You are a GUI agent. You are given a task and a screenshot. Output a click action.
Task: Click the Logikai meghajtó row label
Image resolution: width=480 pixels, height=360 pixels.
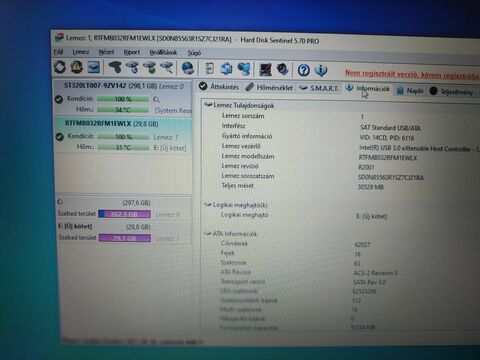pyautogui.click(x=244, y=215)
